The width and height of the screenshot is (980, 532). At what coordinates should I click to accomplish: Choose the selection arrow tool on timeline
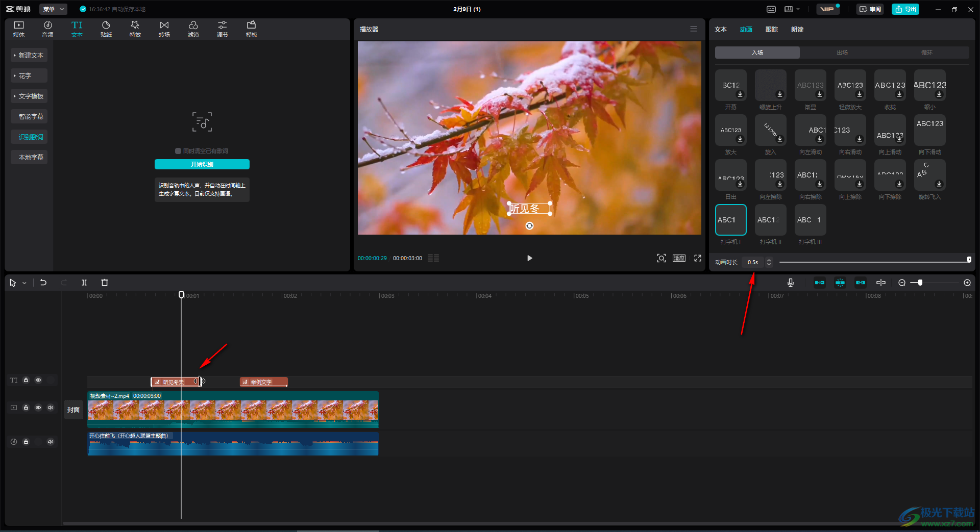13,283
